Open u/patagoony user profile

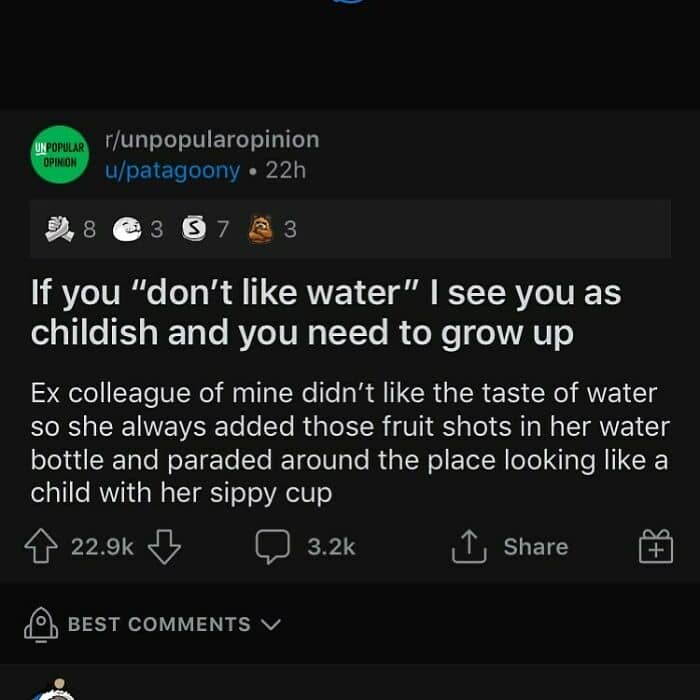pos(173,171)
